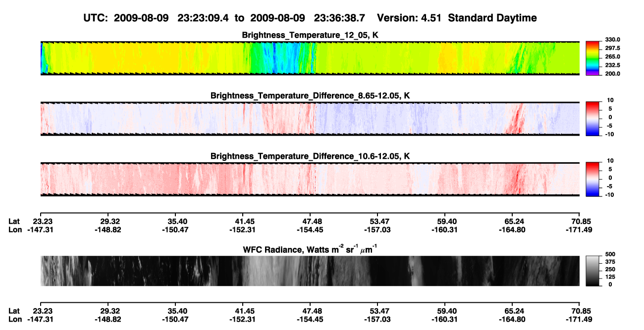Select the Brightness_Temperature_Difference_10.6-12.05, K title
Screen dimensions: 644x330
(x=310, y=156)
